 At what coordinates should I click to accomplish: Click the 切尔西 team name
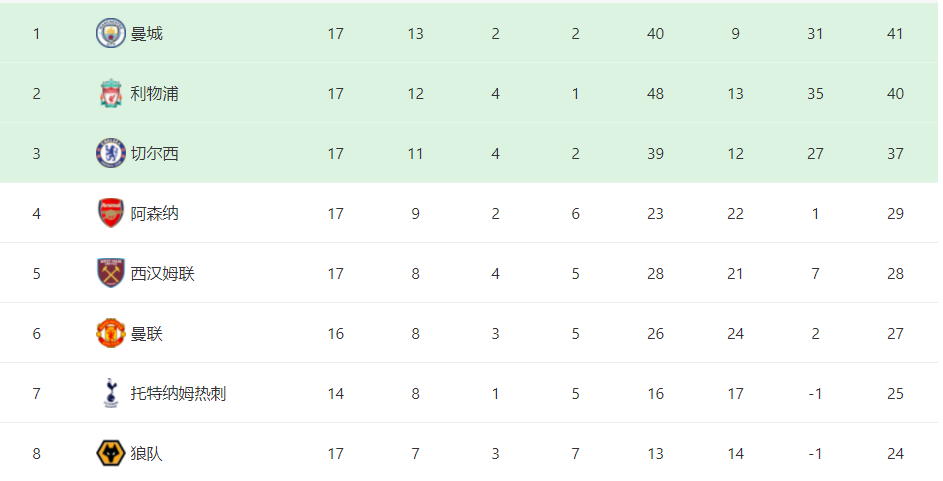tap(155, 154)
